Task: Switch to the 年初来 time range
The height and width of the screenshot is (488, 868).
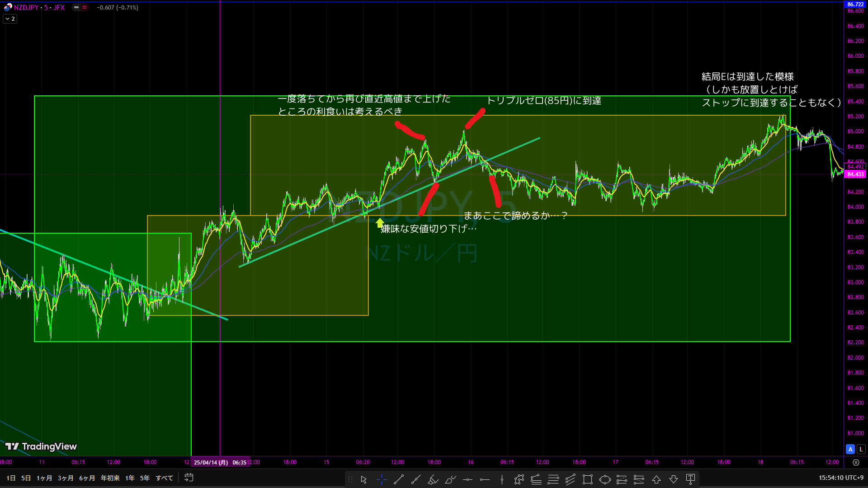Action: tap(110, 478)
